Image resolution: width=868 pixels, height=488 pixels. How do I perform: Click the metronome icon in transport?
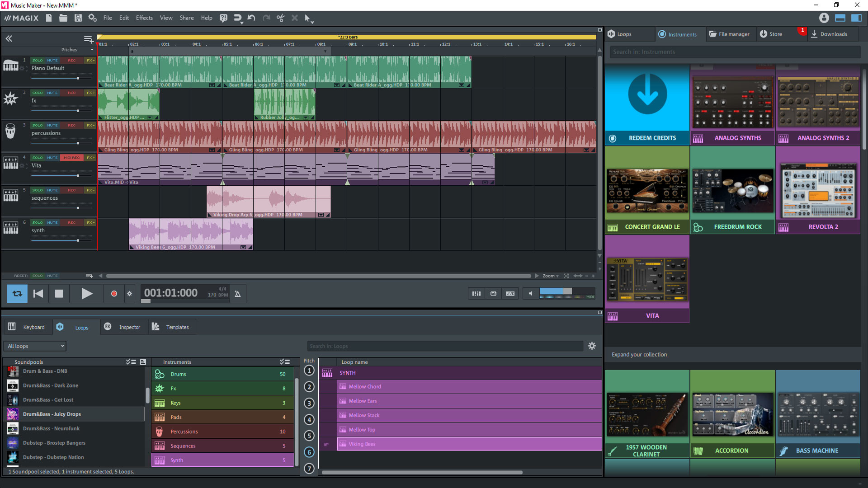[x=237, y=293]
